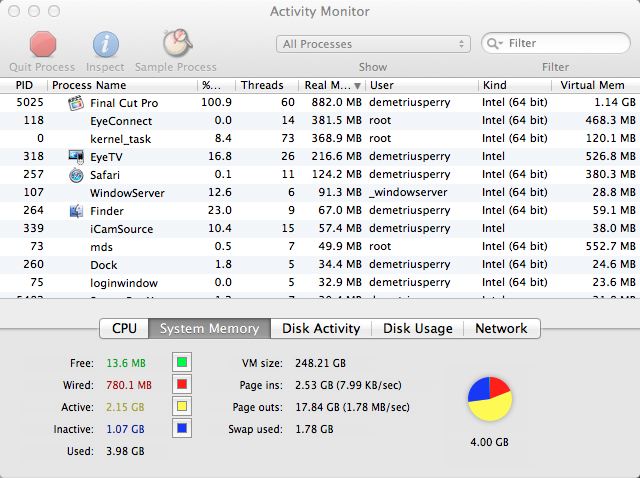Sort by the Threads column header

tap(267, 85)
